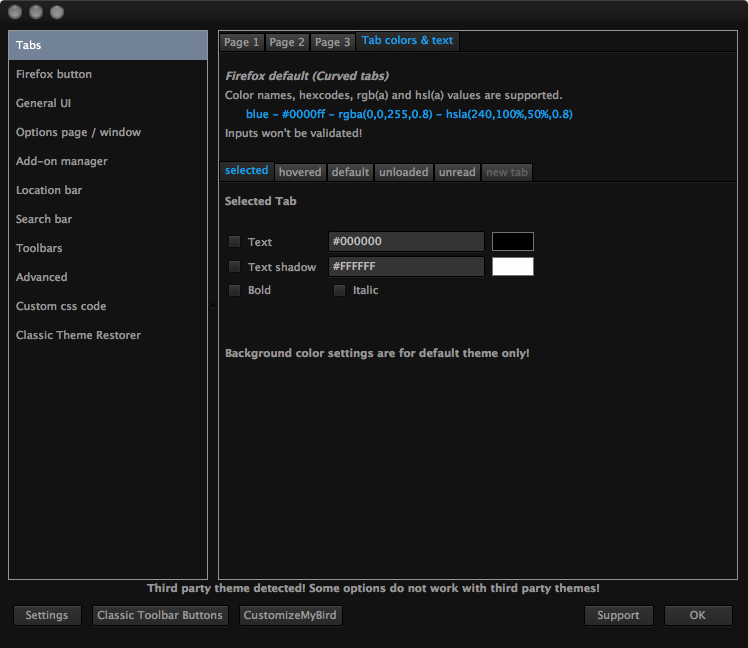The image size is (748, 648).
Task: Click the window close button
Action: 15,12
